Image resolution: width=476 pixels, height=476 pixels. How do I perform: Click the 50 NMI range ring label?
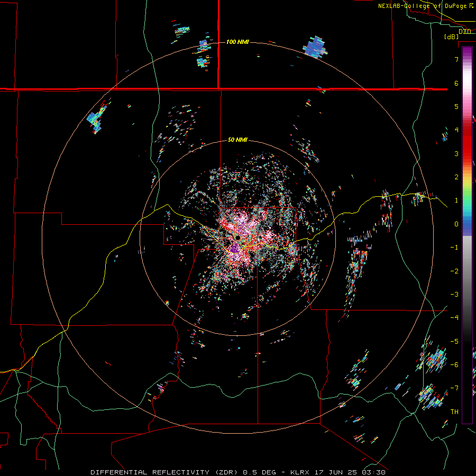237,140
